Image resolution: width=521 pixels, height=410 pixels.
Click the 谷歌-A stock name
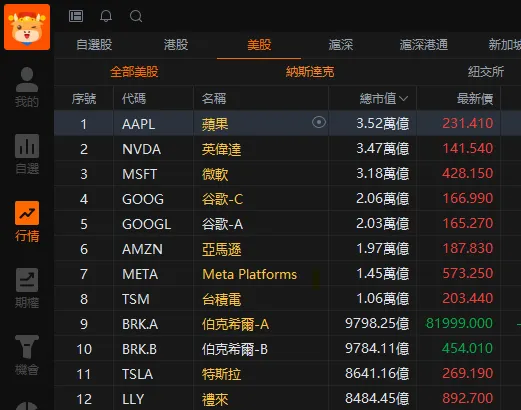point(222,224)
